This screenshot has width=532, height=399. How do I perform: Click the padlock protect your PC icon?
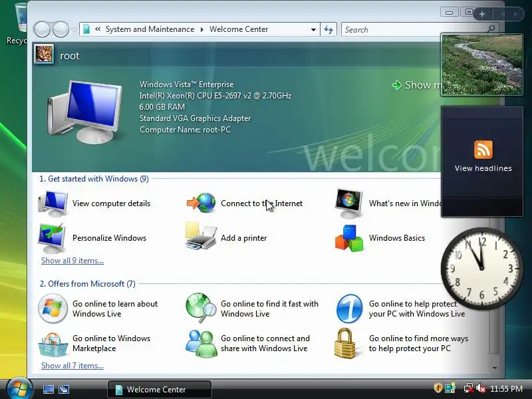point(345,343)
